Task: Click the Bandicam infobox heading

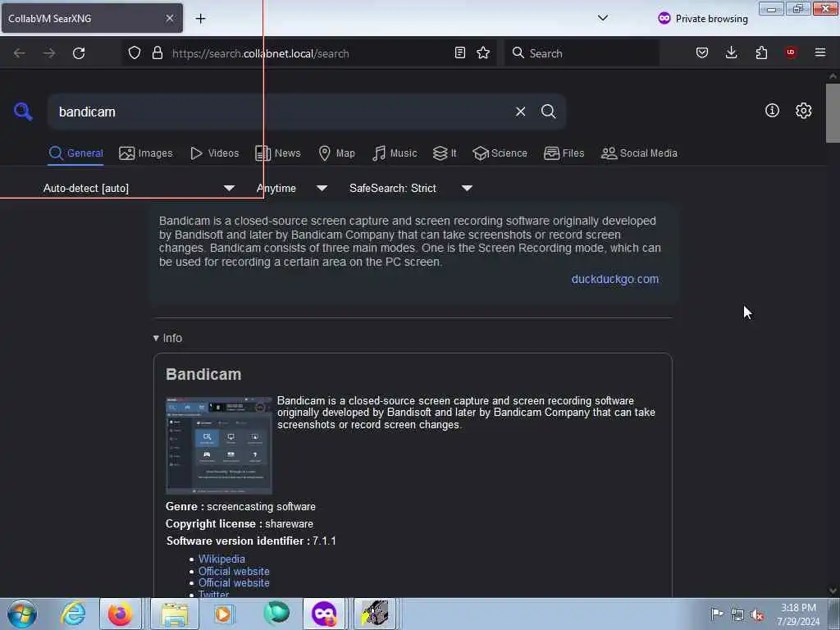Action: coord(203,374)
